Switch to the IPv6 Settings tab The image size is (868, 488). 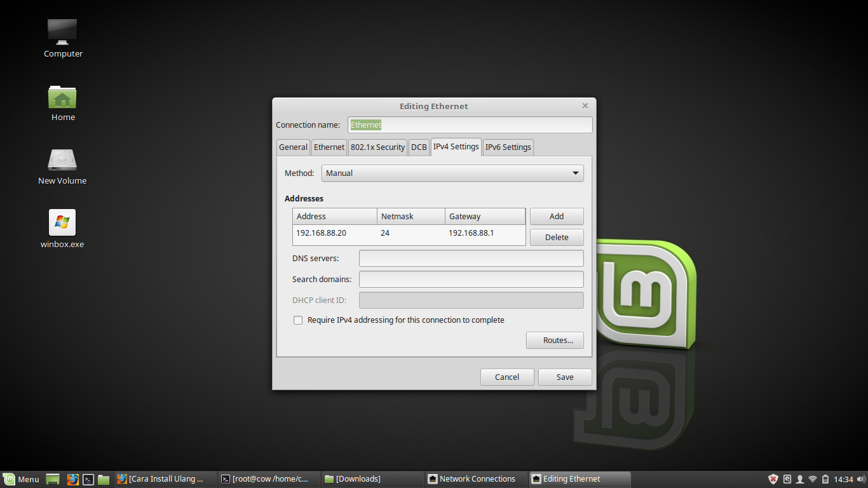coord(508,147)
